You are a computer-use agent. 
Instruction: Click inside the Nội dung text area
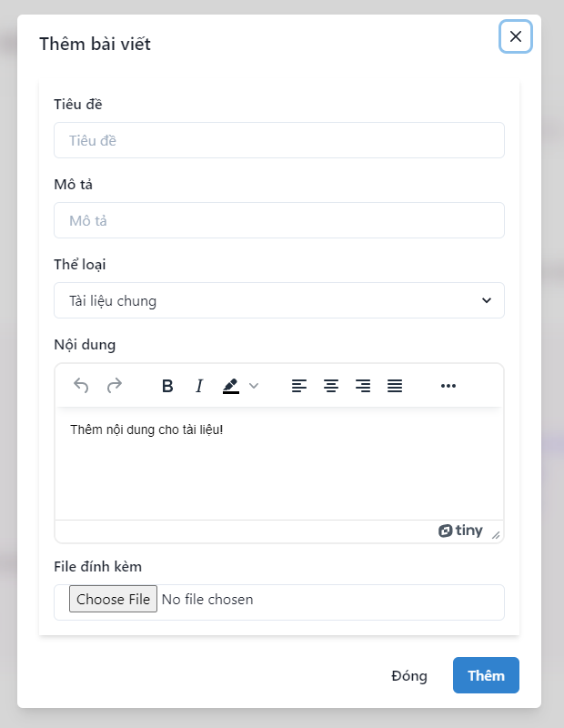279,463
